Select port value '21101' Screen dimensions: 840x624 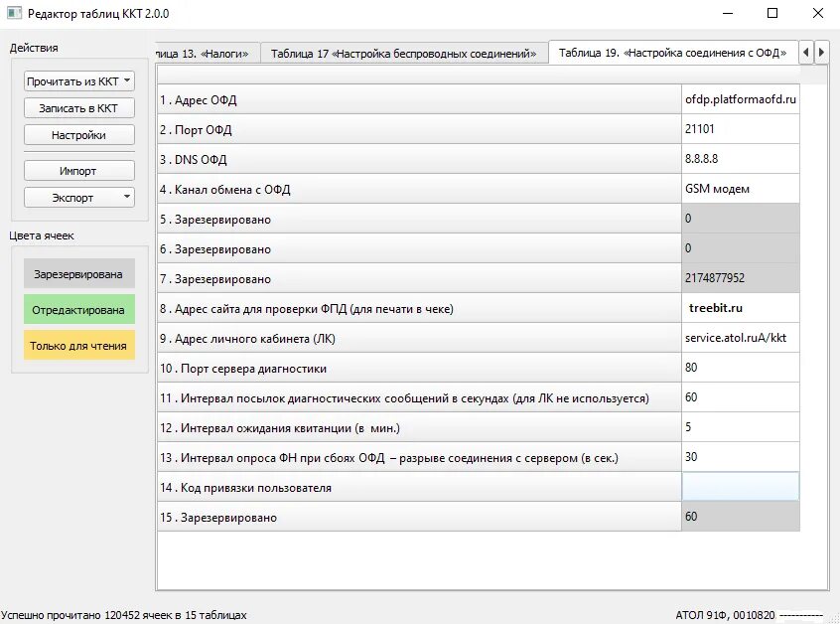(741, 129)
